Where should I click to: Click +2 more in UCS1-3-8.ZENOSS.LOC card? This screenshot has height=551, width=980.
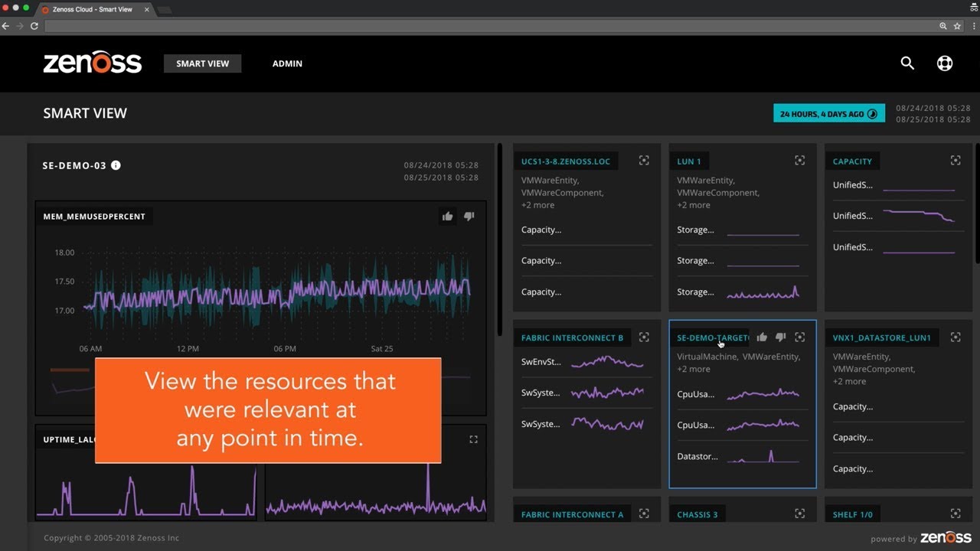[538, 205]
